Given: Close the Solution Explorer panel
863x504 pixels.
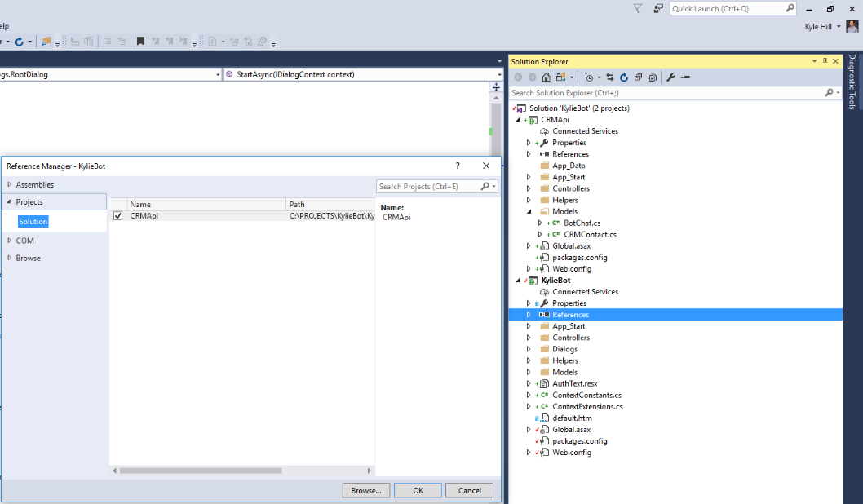Looking at the screenshot, I should point(835,61).
